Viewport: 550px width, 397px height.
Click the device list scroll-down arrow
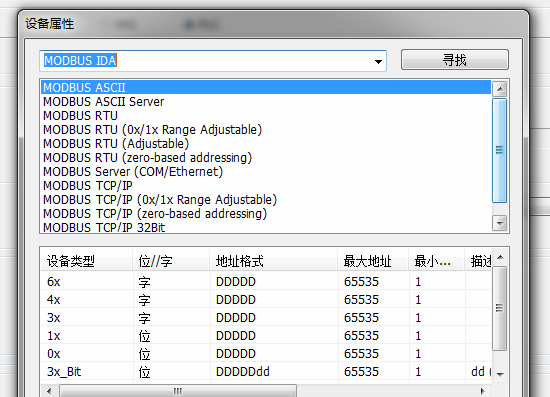(x=500, y=223)
